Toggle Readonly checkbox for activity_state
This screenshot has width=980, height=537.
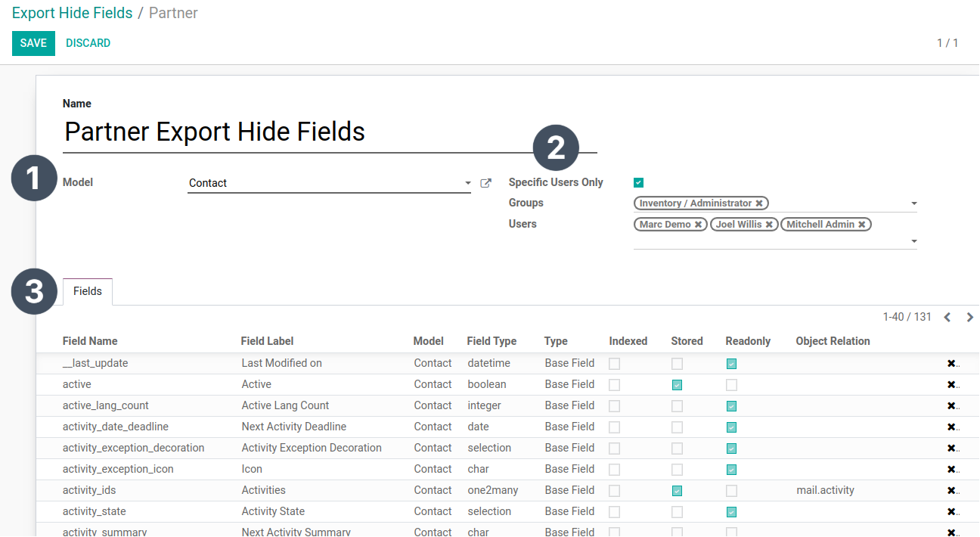tap(731, 512)
